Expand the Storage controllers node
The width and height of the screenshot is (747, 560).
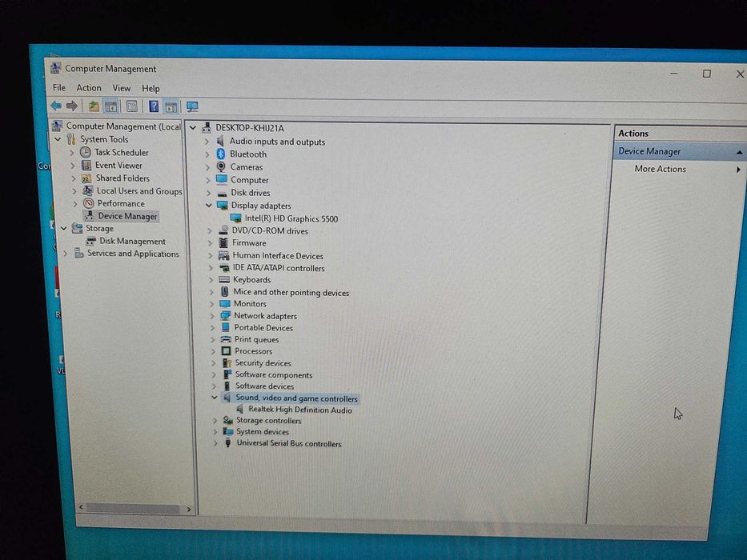click(215, 421)
